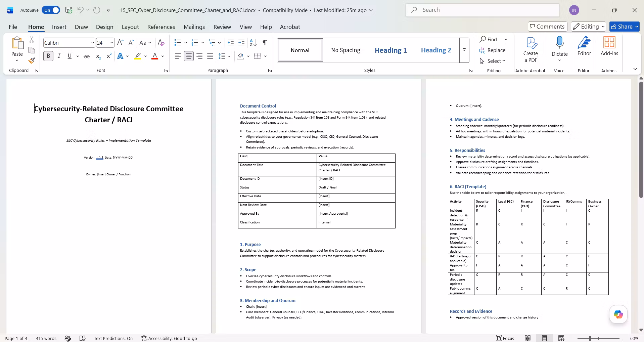Select the Format Painter brush
The height and width of the screenshot is (342, 644).
click(x=32, y=60)
